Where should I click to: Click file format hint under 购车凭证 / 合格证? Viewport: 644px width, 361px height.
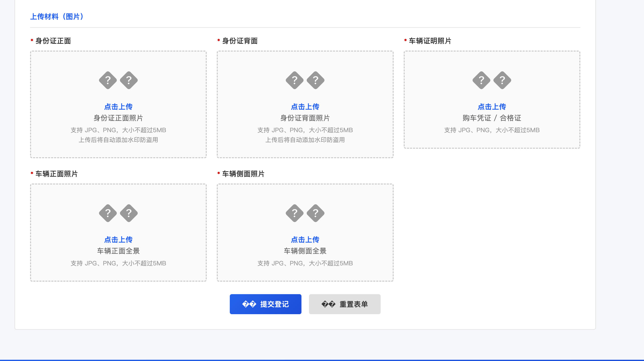pyautogui.click(x=492, y=130)
